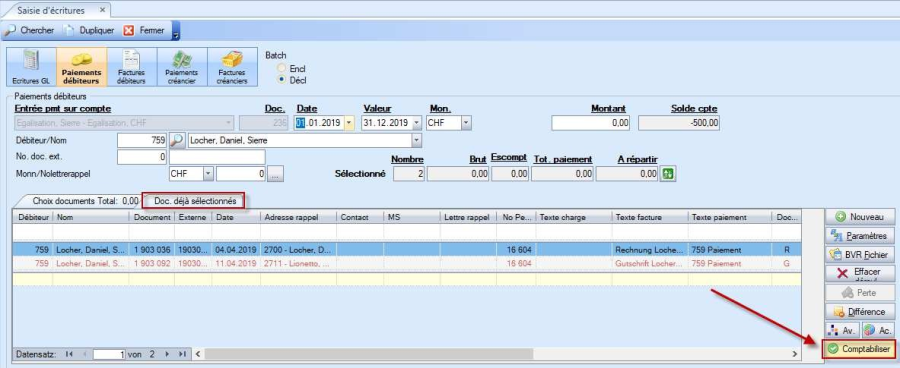Open the Ecritures GL entry mode
900x368 pixels.
pos(31,67)
